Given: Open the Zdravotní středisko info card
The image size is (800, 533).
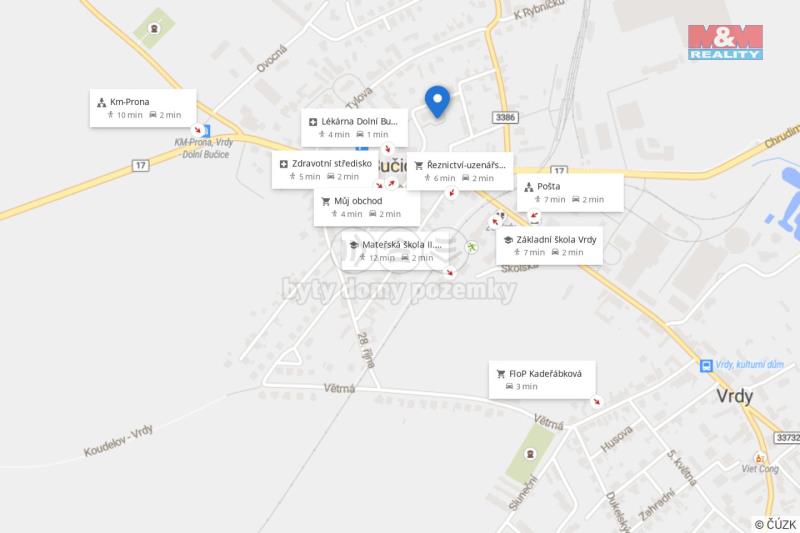Looking at the screenshot, I should (325, 170).
